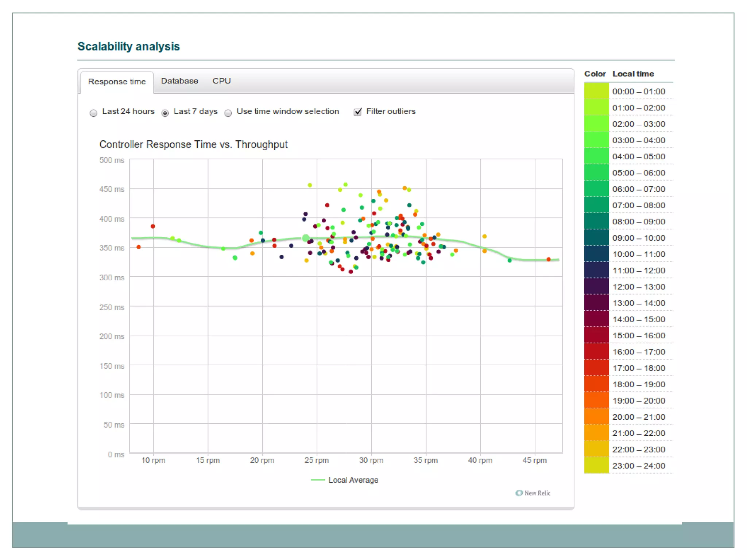Click the 23:00 – 24:00 yellow swatch

(x=596, y=466)
